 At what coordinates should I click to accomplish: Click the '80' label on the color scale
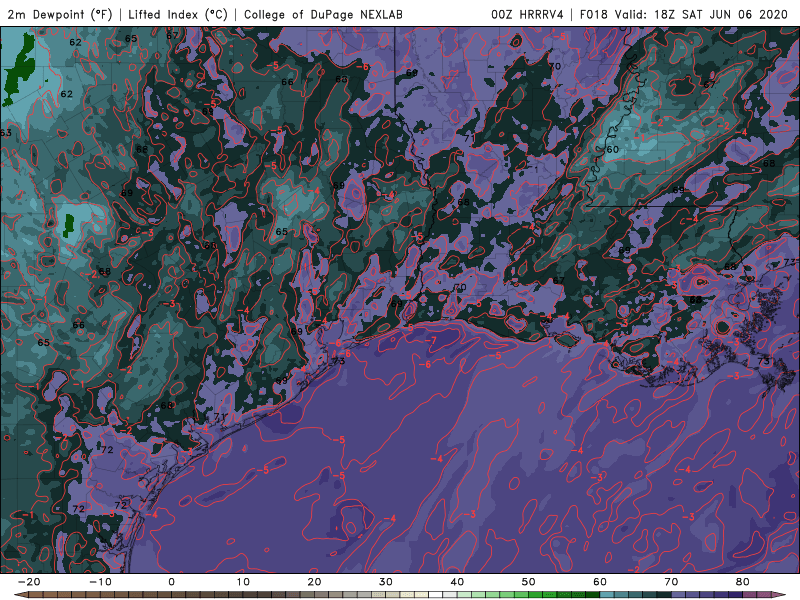coord(743,582)
